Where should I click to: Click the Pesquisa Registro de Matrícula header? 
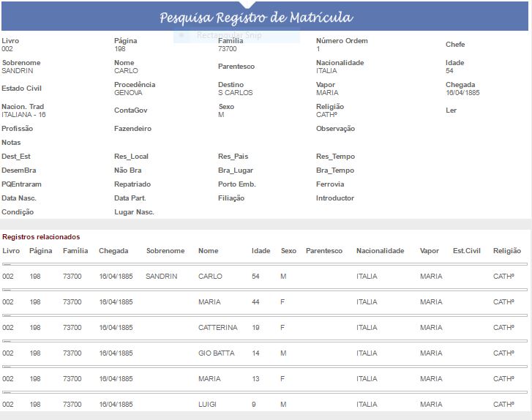pyautogui.click(x=255, y=18)
